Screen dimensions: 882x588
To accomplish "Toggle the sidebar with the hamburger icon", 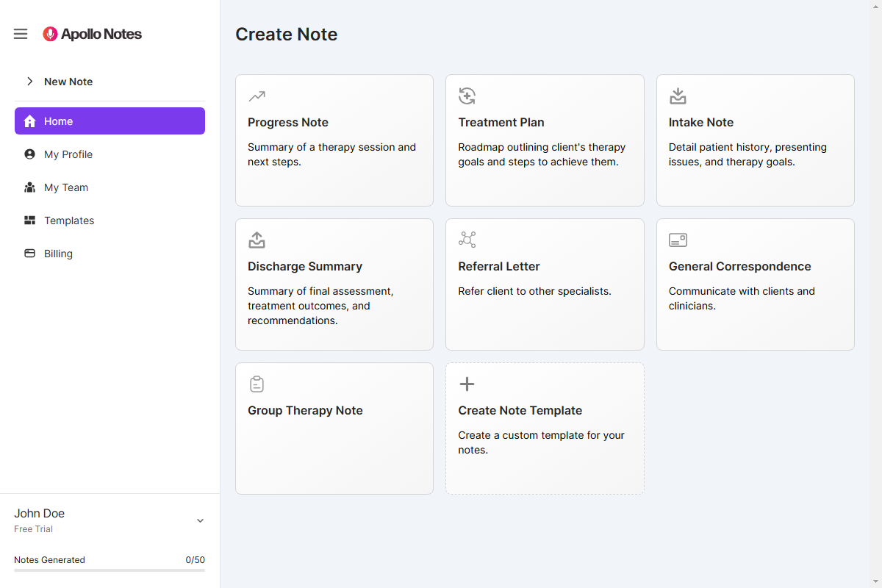I will pyautogui.click(x=20, y=33).
